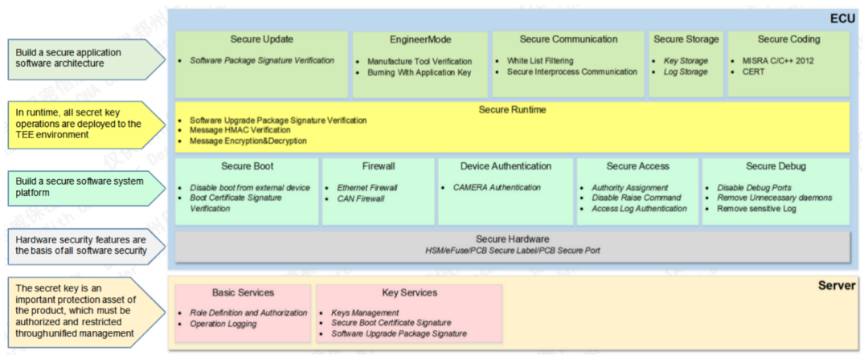This screenshot has width=868, height=359.
Task: Click "Burning With Application Key" text
Action: pyautogui.click(x=419, y=72)
